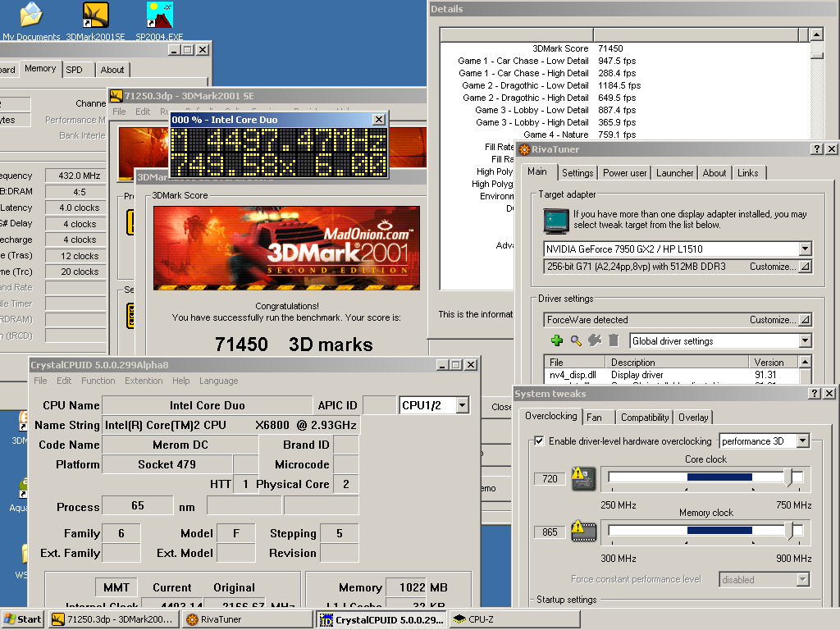Switch to the Settings tab in RivaTuner
The width and height of the screenshot is (840, 630).
point(577,173)
